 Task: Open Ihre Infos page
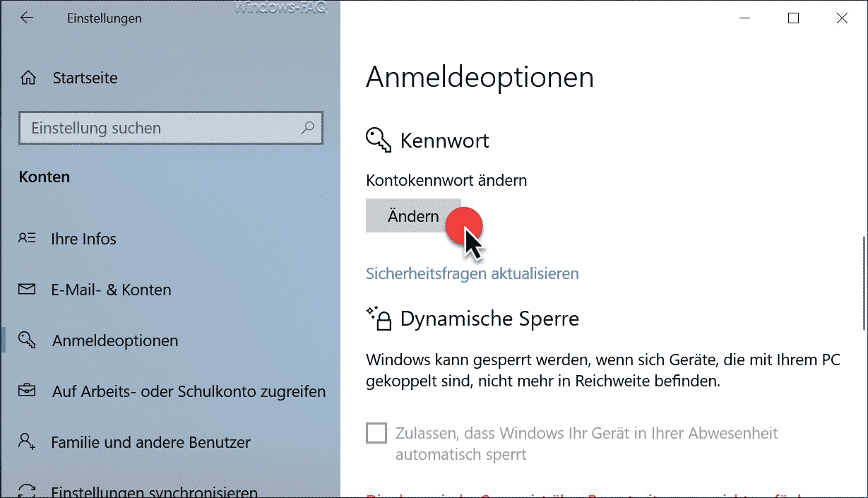point(83,239)
